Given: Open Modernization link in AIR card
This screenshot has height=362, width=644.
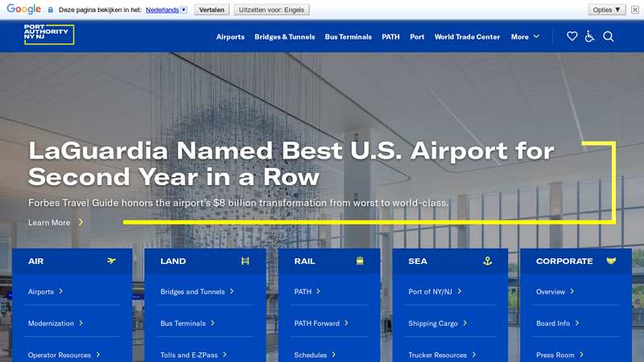Looking at the screenshot, I should coord(56,323).
